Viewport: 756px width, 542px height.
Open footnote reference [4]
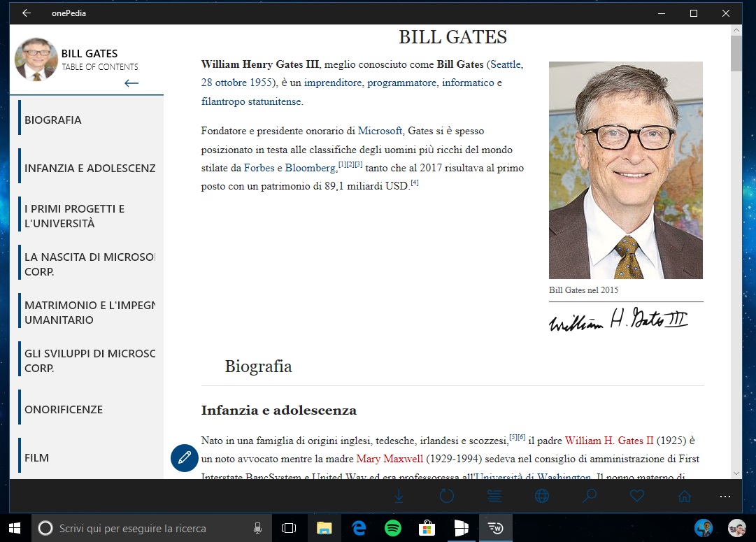(415, 183)
